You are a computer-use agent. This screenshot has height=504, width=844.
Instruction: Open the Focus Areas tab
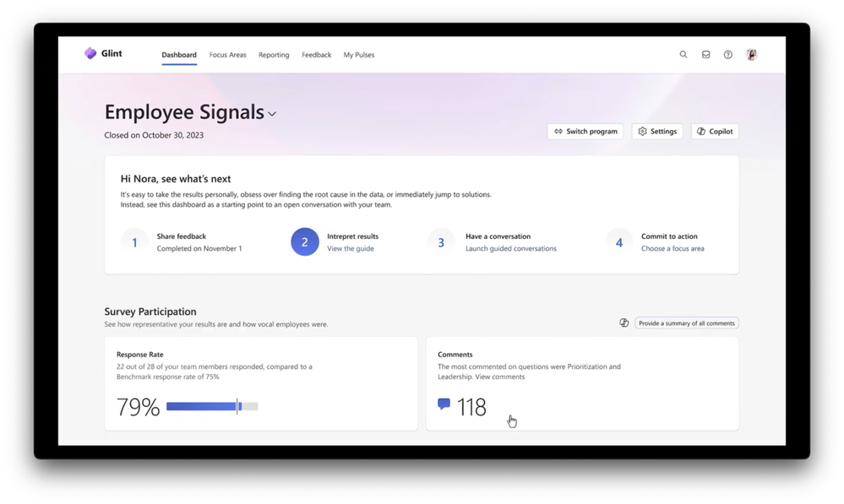click(x=228, y=55)
